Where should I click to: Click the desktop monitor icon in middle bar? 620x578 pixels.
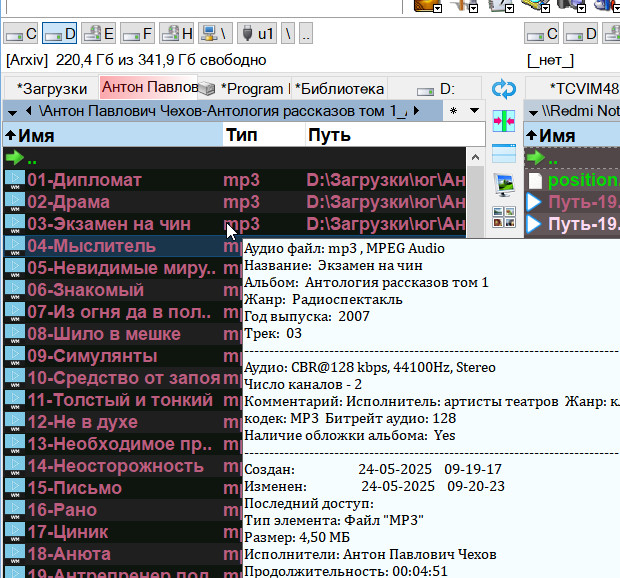pyautogui.click(x=504, y=183)
